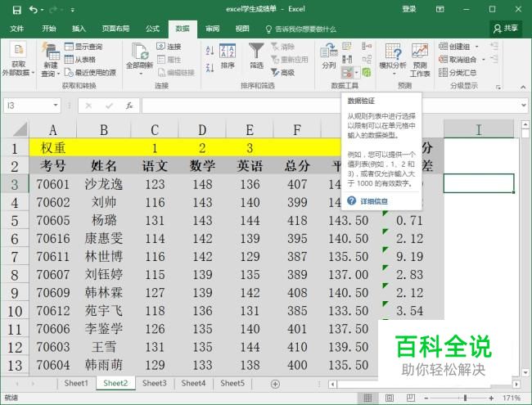Click the Save icon in title bar
The height and width of the screenshot is (405, 532).
click(16, 10)
